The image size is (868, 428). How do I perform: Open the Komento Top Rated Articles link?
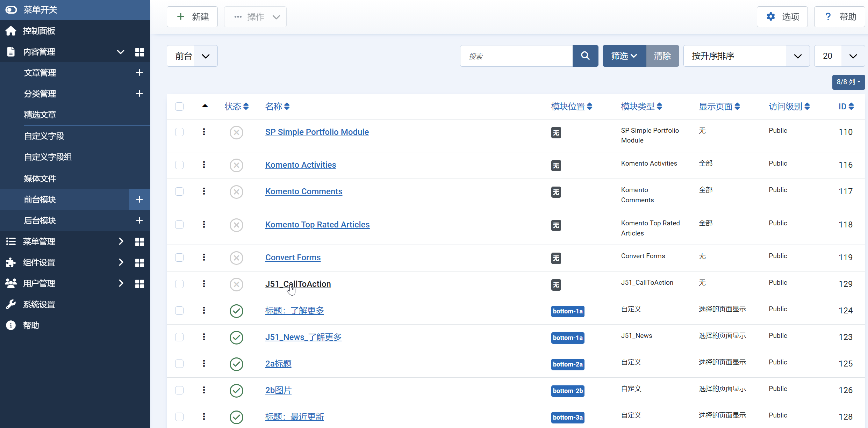pos(317,225)
